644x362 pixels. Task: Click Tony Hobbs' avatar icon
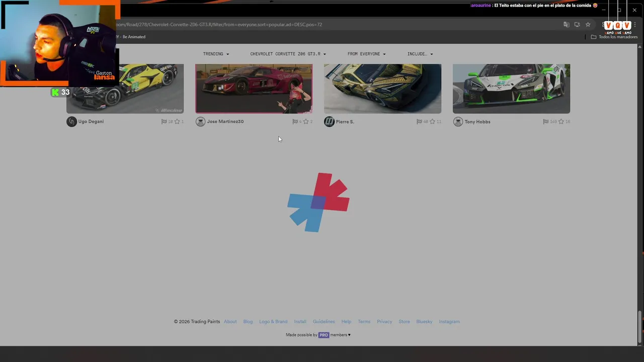coord(458,122)
